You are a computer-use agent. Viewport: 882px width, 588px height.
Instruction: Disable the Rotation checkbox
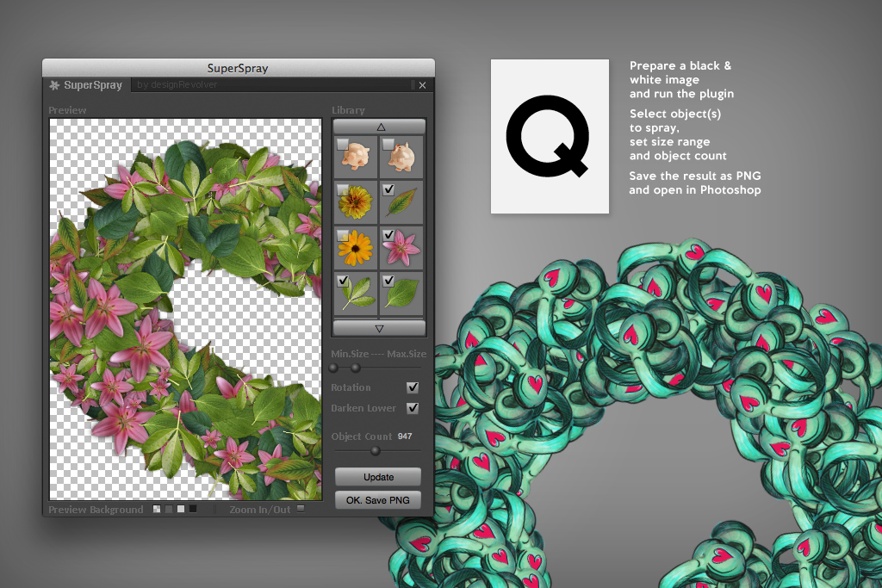pyautogui.click(x=413, y=387)
